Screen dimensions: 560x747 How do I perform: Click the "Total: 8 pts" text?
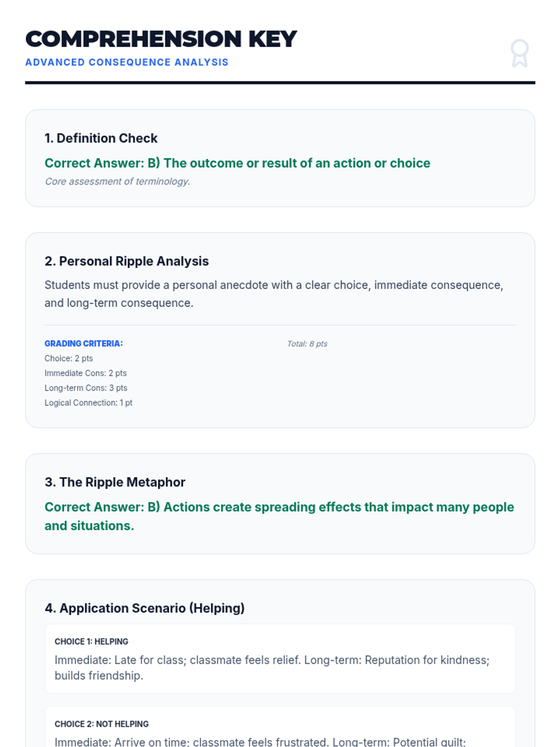pos(307,344)
